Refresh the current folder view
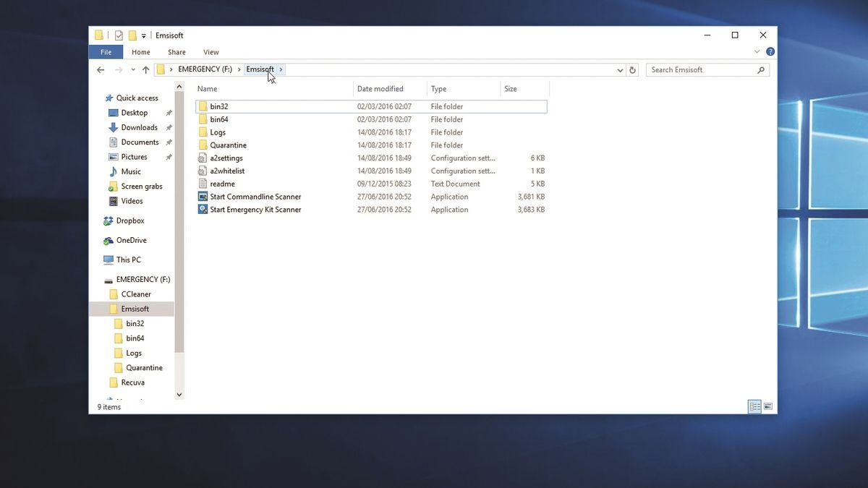This screenshot has height=488, width=868. click(632, 69)
